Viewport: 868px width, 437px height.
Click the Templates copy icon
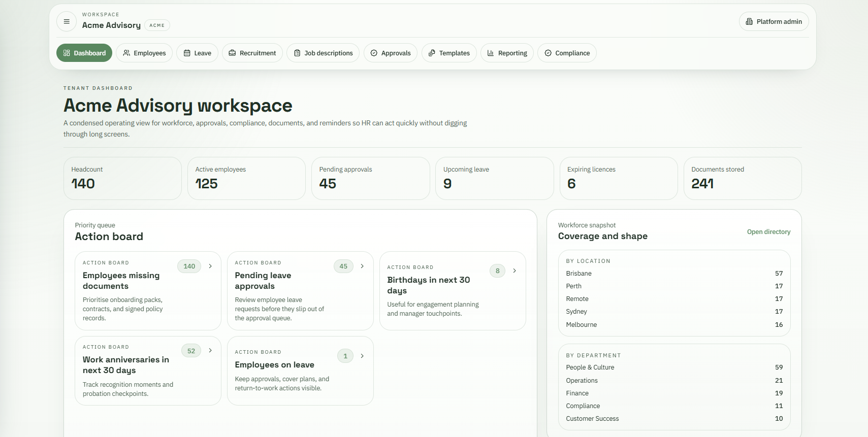pyautogui.click(x=432, y=53)
